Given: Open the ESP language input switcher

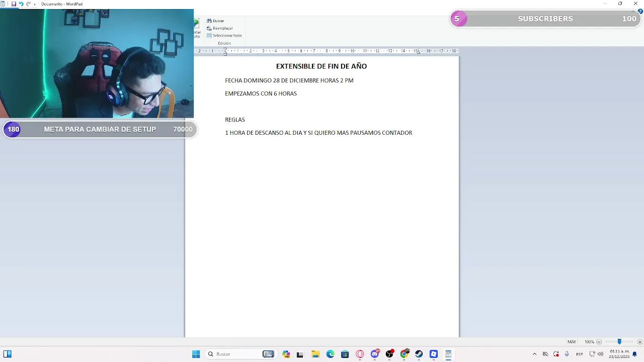Looking at the screenshot, I should (x=580, y=354).
